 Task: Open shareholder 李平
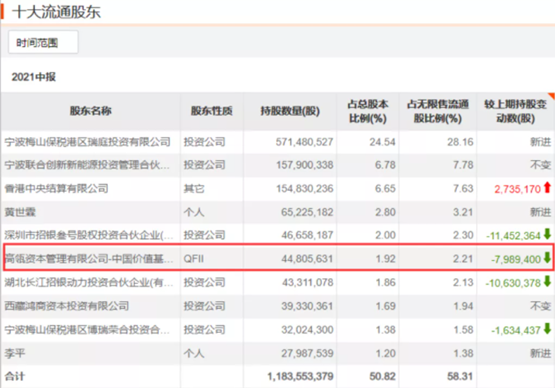15,353
